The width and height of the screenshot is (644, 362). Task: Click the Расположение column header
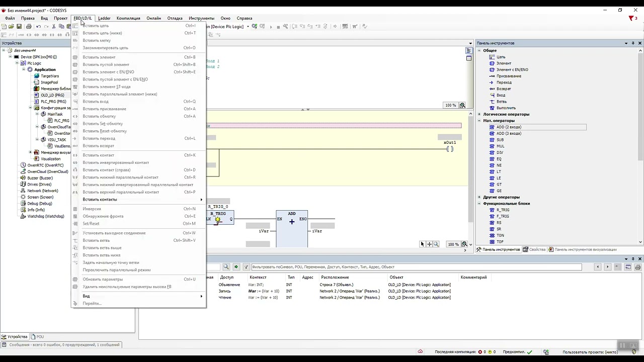(335, 278)
